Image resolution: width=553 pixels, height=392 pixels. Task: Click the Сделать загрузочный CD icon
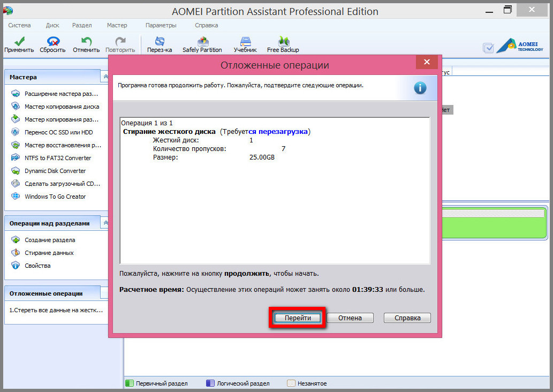click(x=16, y=184)
